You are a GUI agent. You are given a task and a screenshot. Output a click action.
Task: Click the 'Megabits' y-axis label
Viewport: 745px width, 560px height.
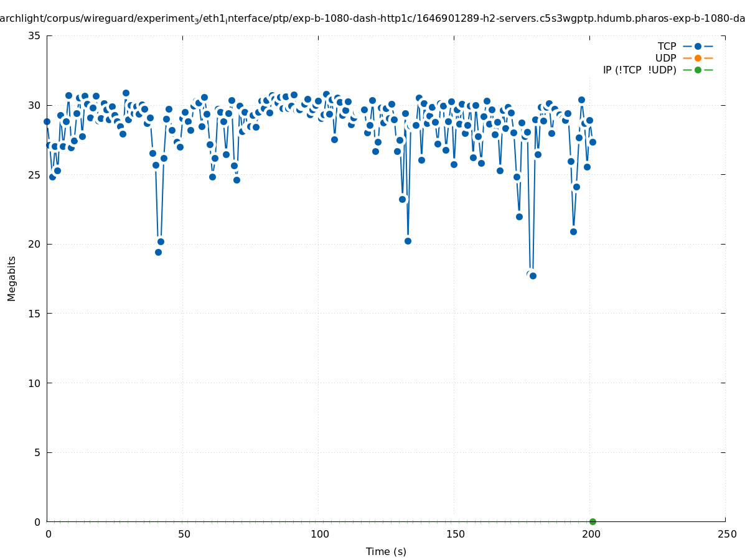point(12,278)
